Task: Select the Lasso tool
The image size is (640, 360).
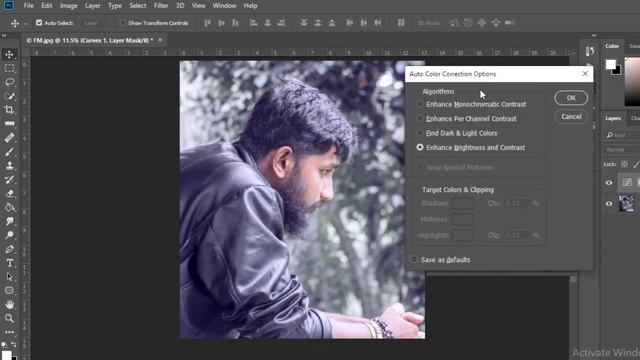Action: point(9,82)
